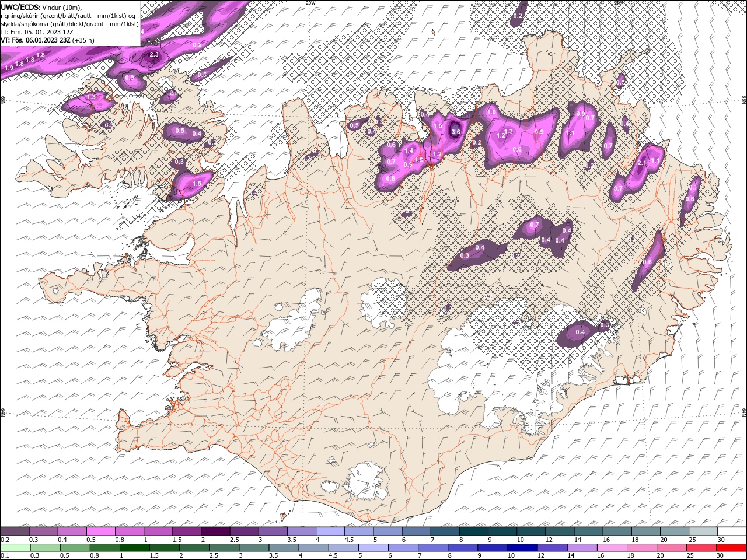Pick the top-row legend swatch between 8 and 9
The width and height of the screenshot is (747, 560).
pyautogui.click(x=474, y=531)
